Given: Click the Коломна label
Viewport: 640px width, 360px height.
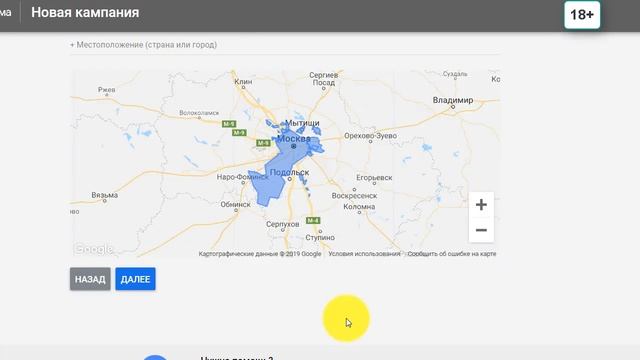Looking at the screenshot, I should [359, 207].
